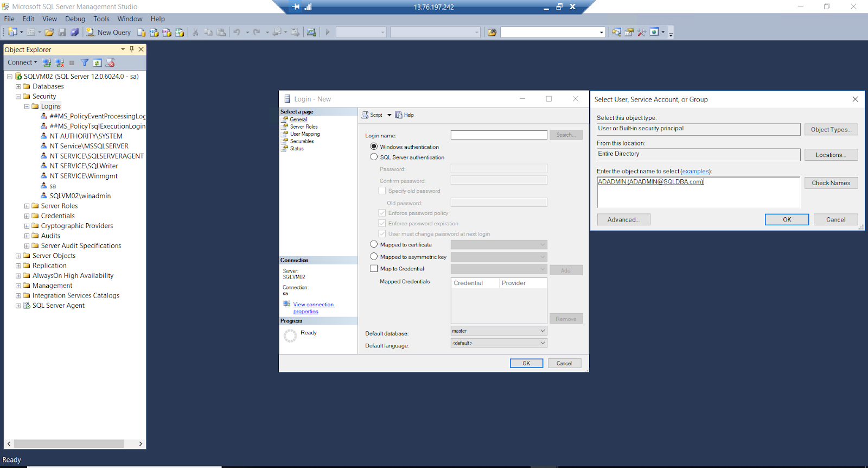Click the Save All toolbar icon

tap(75, 33)
